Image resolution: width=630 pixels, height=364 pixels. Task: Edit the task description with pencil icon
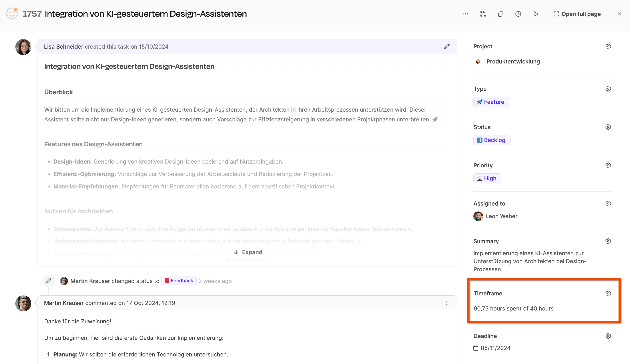pyautogui.click(x=447, y=46)
